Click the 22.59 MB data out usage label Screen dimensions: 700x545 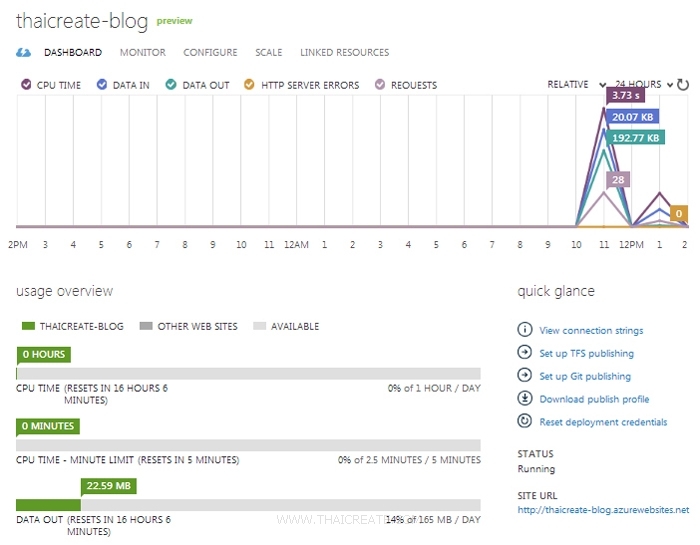(x=108, y=486)
